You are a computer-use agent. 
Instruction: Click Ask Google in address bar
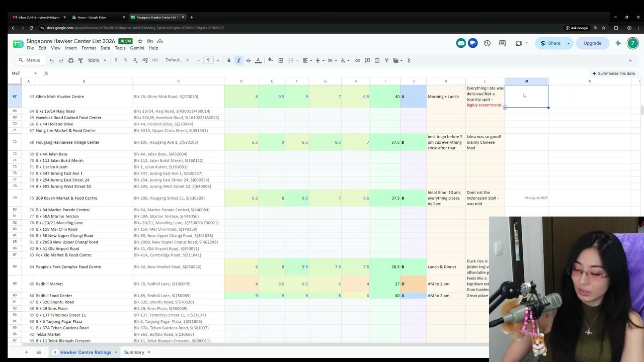click(576, 28)
